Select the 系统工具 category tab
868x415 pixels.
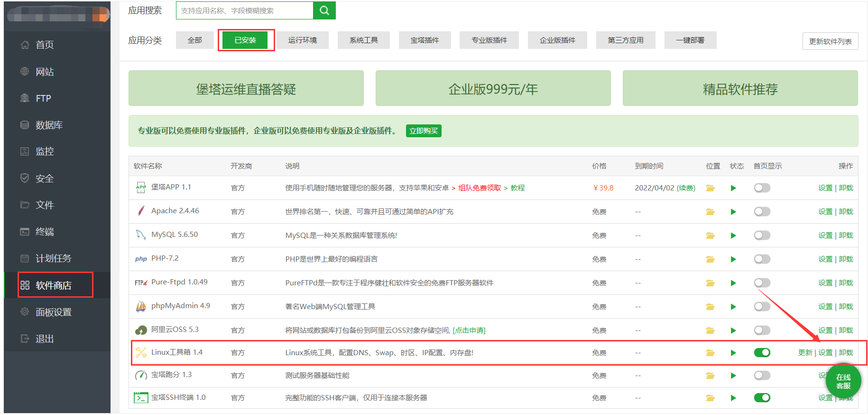click(364, 40)
